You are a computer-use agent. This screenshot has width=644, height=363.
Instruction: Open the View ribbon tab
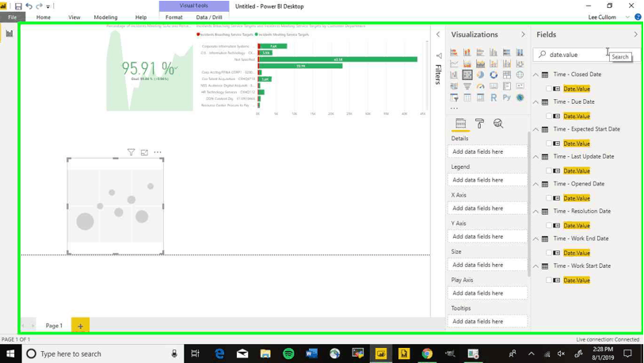coord(74,17)
